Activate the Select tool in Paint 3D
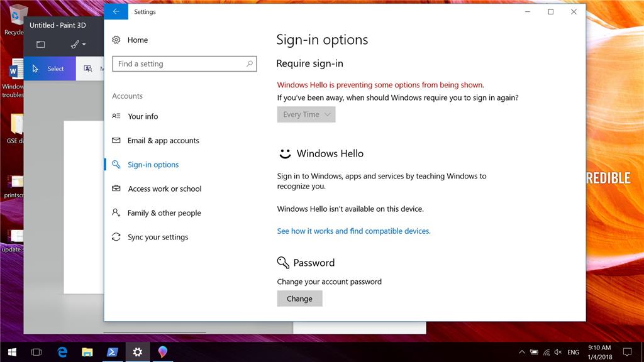 tap(50, 69)
